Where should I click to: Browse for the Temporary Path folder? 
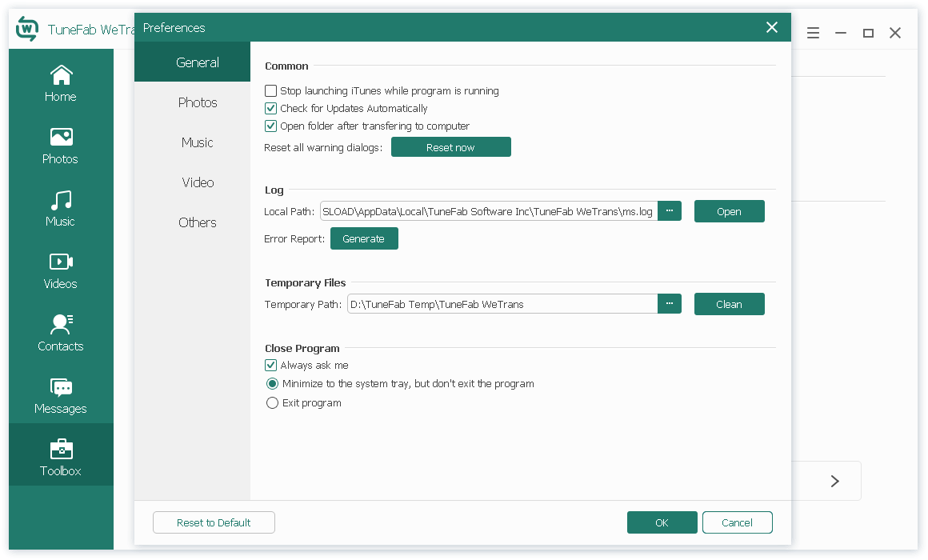point(670,304)
